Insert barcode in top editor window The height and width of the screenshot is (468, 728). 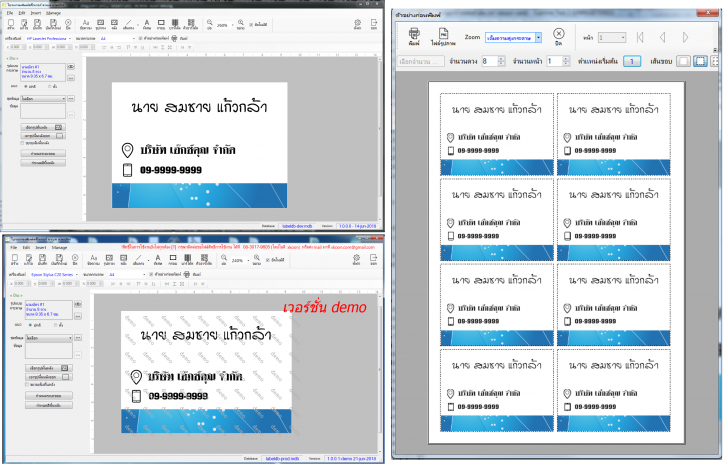tap(175, 24)
